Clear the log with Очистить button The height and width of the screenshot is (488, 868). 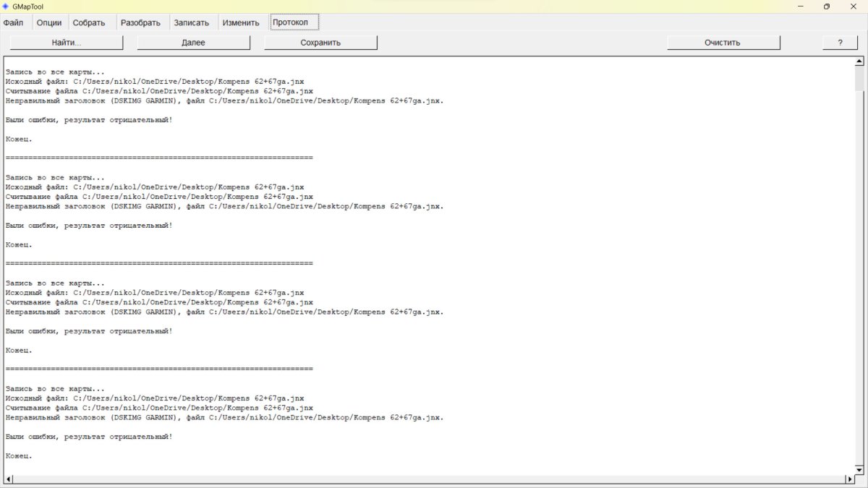tap(723, 43)
